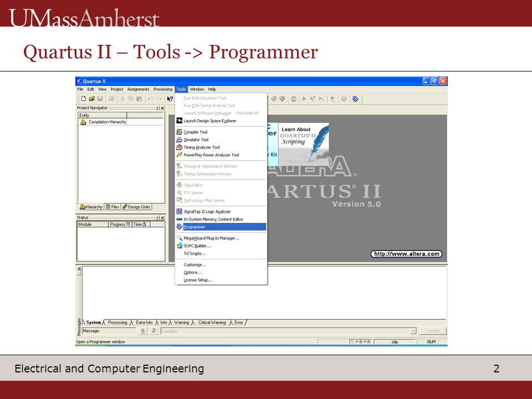Open PowerPlay Power Analyzer Tool
The height and width of the screenshot is (399, 532).
(x=221, y=155)
